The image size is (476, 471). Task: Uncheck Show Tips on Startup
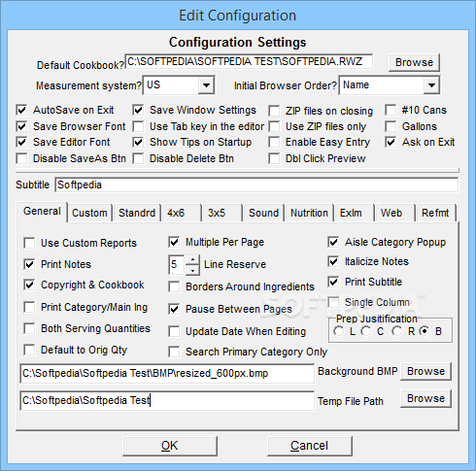[x=138, y=142]
